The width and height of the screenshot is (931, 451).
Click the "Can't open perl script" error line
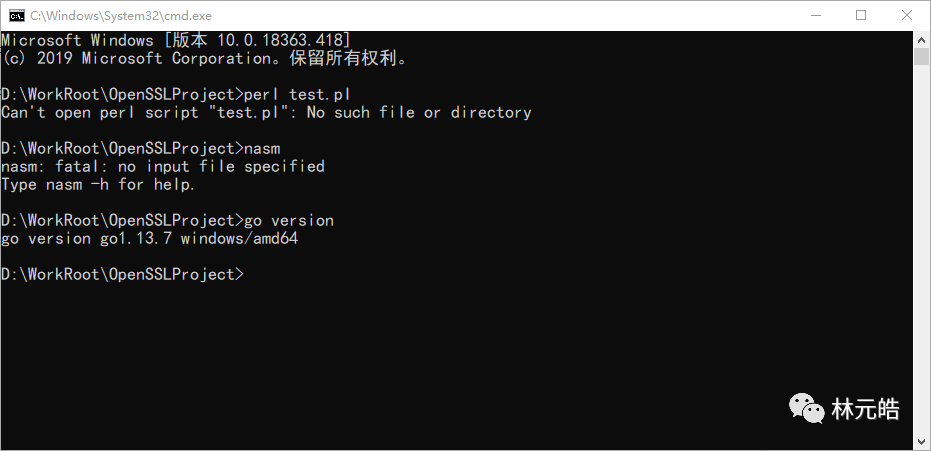pyautogui.click(x=266, y=112)
